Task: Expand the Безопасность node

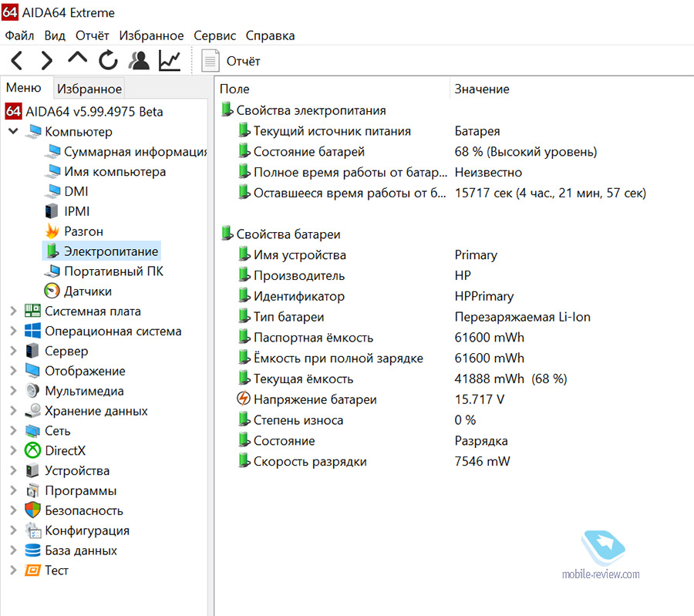Action: tap(13, 510)
